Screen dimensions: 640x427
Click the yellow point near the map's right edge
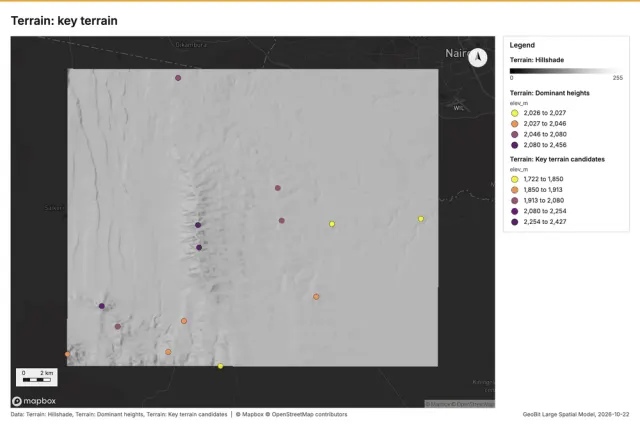[x=421, y=219]
